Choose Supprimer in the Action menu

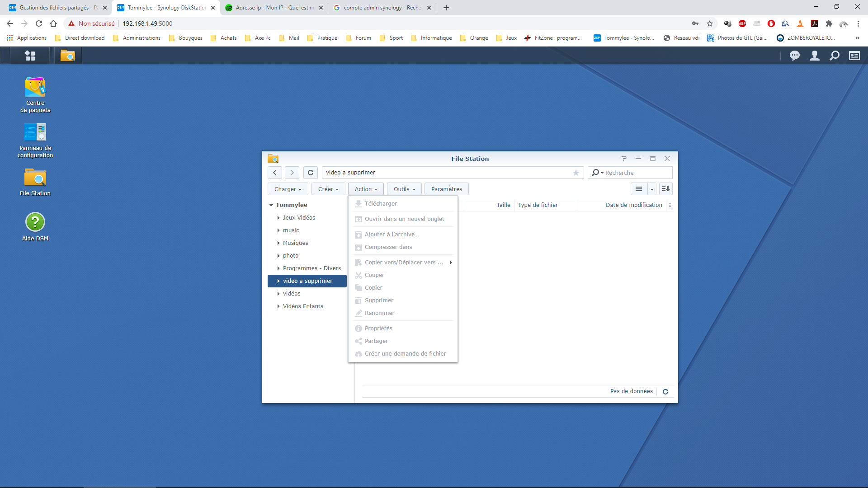coord(403,300)
